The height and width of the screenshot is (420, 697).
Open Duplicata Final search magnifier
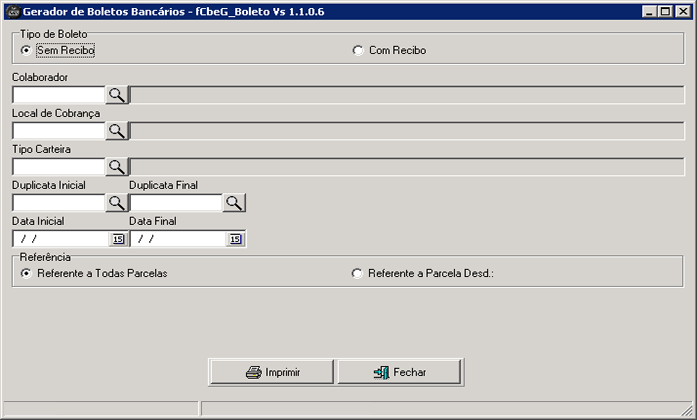(x=234, y=203)
